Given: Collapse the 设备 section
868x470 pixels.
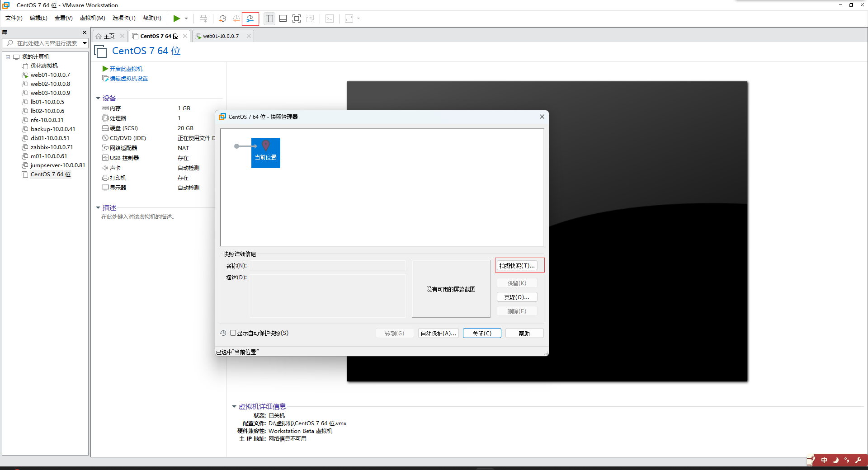Looking at the screenshot, I should coord(98,98).
